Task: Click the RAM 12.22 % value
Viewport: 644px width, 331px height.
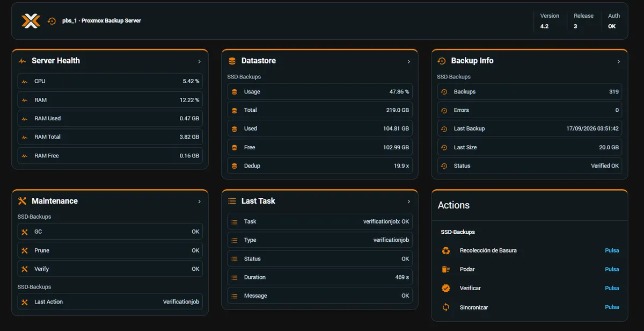Action: [x=189, y=100]
